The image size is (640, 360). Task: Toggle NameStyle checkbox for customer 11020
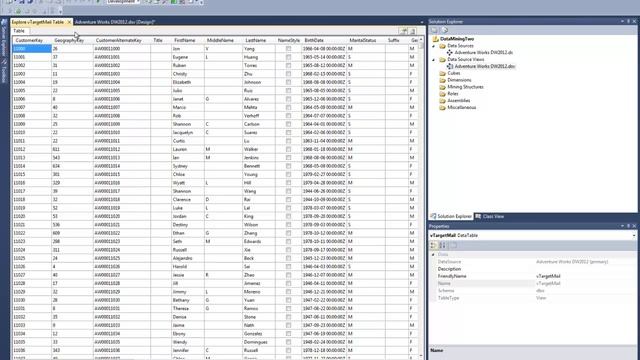(289, 216)
